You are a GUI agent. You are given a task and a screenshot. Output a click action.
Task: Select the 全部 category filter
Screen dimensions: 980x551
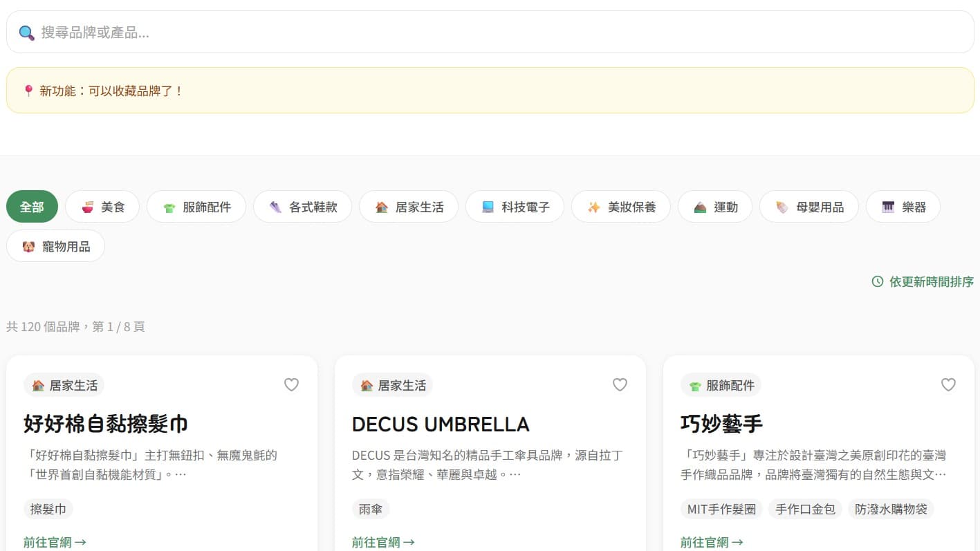click(x=32, y=207)
